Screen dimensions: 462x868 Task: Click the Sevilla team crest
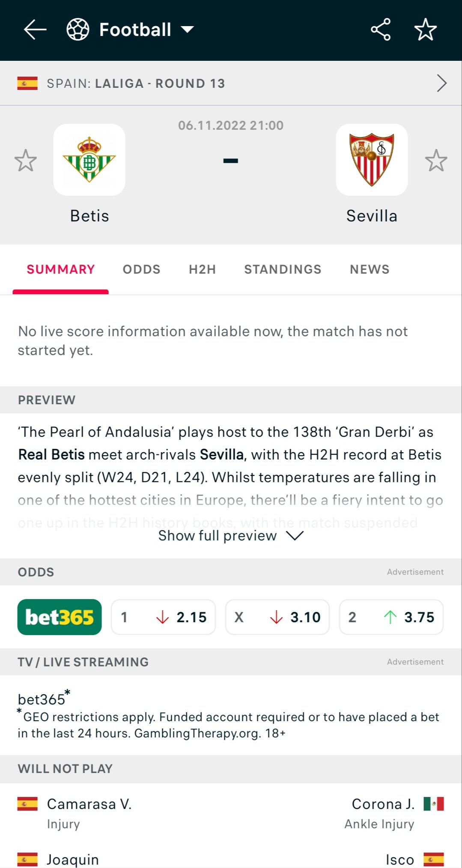tap(372, 160)
